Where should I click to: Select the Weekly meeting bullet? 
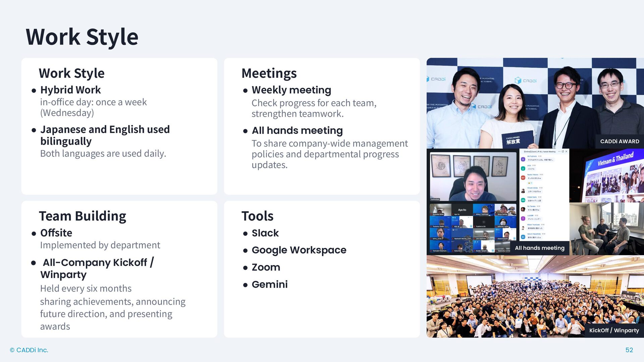[x=291, y=90]
